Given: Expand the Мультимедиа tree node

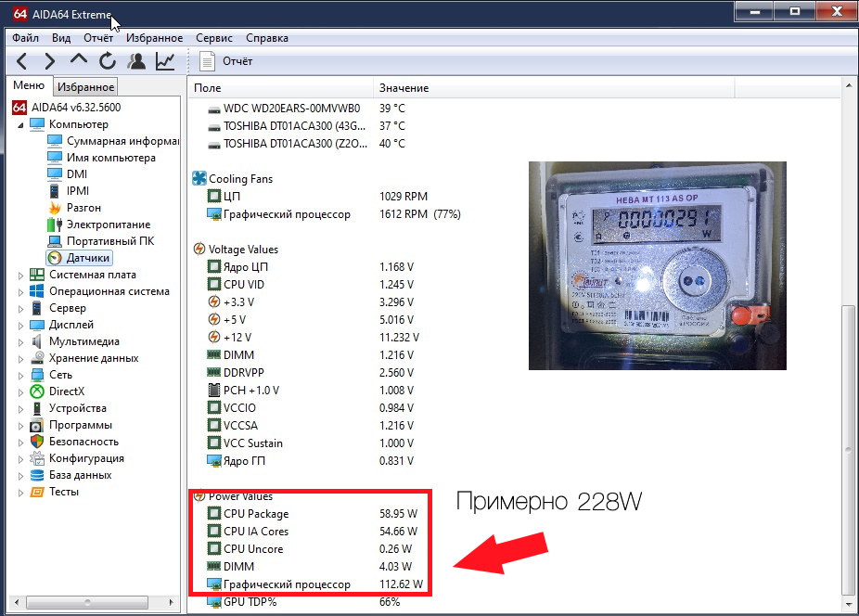Looking at the screenshot, I should point(20,342).
